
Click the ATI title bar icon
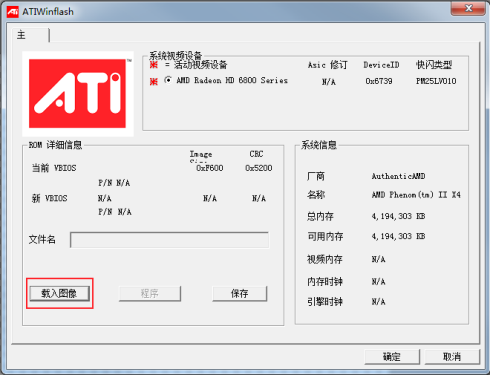13,12
